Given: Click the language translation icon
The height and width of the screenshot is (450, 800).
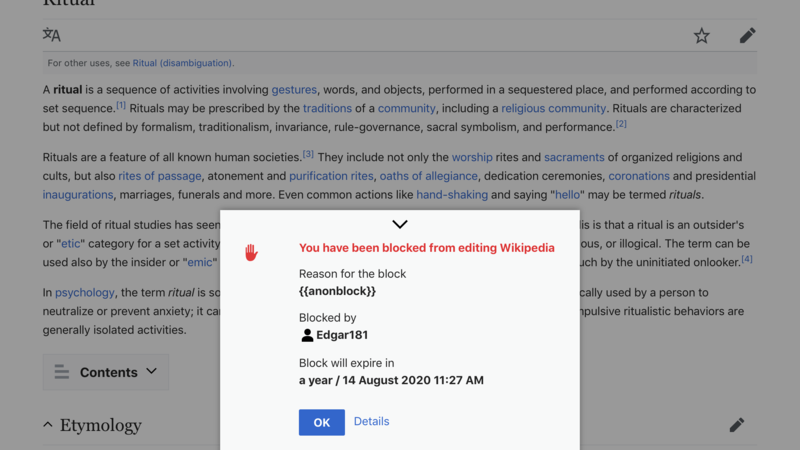Looking at the screenshot, I should (52, 35).
